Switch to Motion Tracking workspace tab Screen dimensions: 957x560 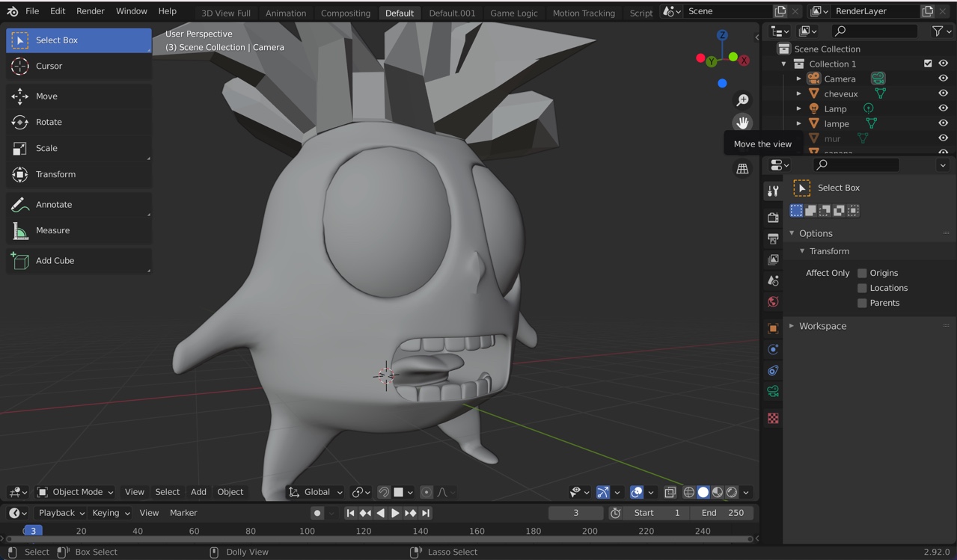[x=584, y=13]
